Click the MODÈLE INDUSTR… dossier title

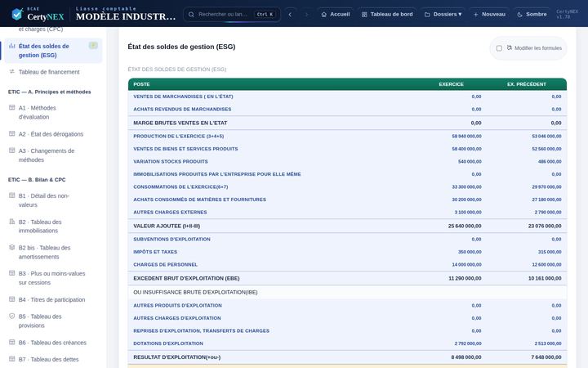(126, 16)
